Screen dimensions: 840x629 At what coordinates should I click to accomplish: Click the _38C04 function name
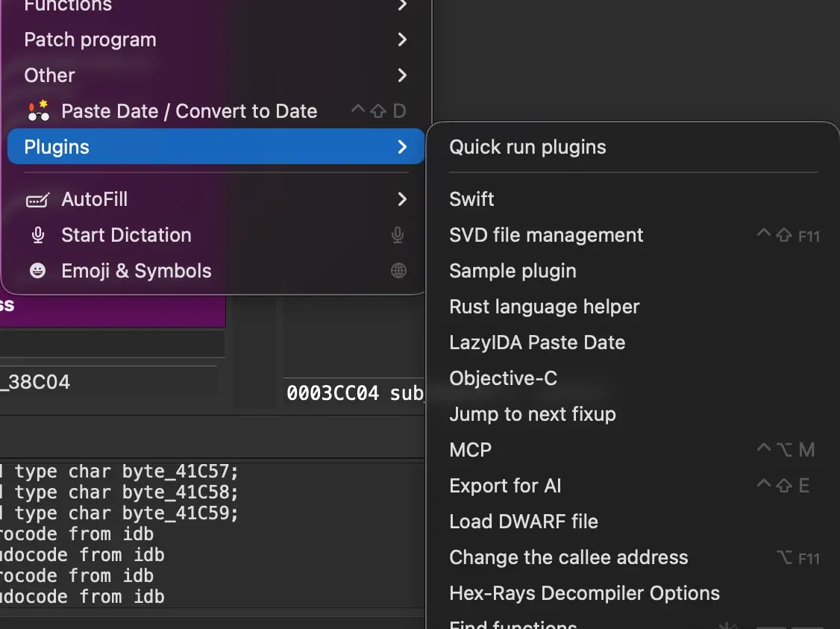tap(35, 382)
